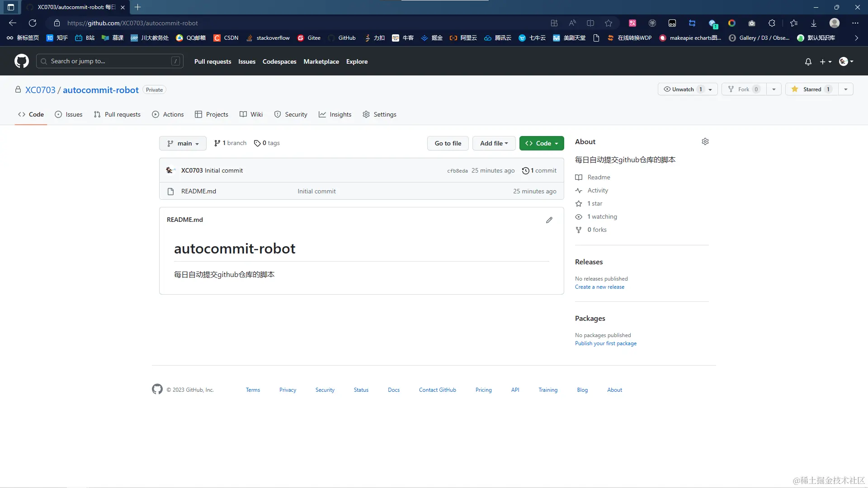Click Create a new release link
868x488 pixels.
[599, 287]
